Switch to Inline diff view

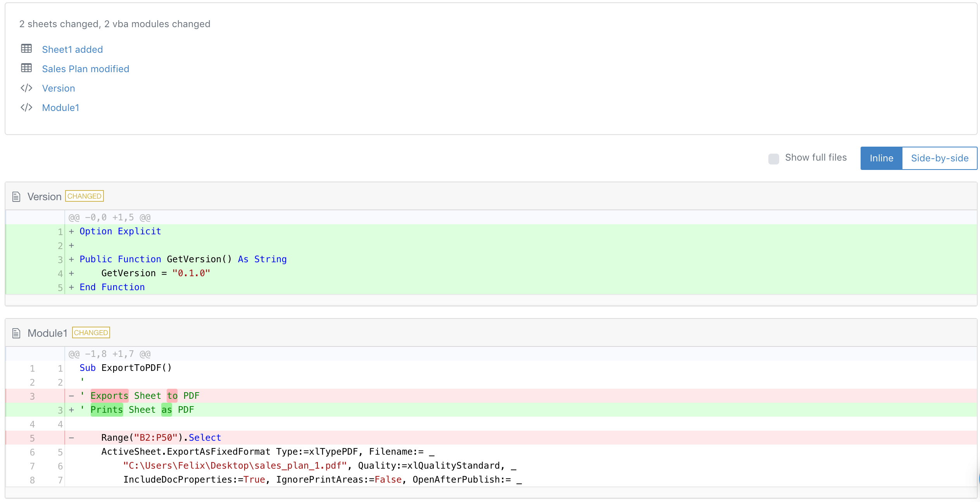pyautogui.click(x=881, y=158)
